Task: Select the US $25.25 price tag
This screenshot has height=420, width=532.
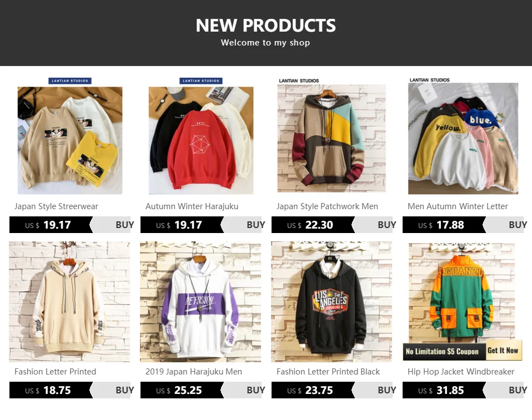Action: (182, 390)
